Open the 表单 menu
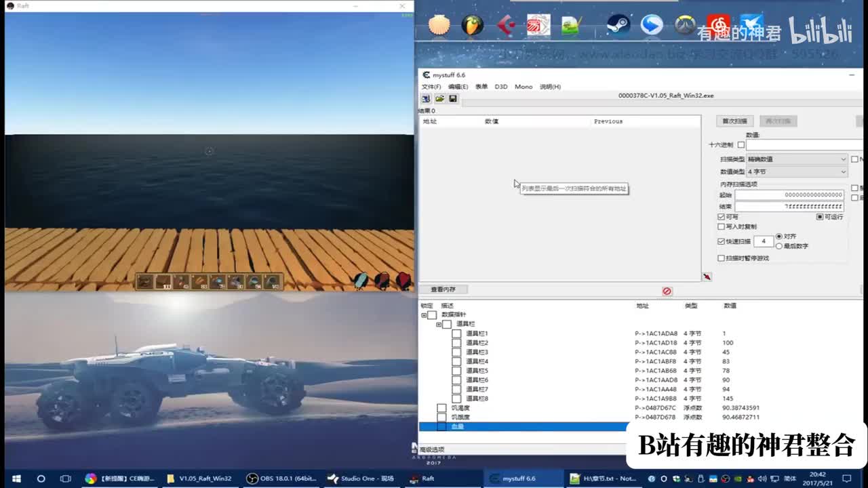This screenshot has width=868, height=488. 481,87
